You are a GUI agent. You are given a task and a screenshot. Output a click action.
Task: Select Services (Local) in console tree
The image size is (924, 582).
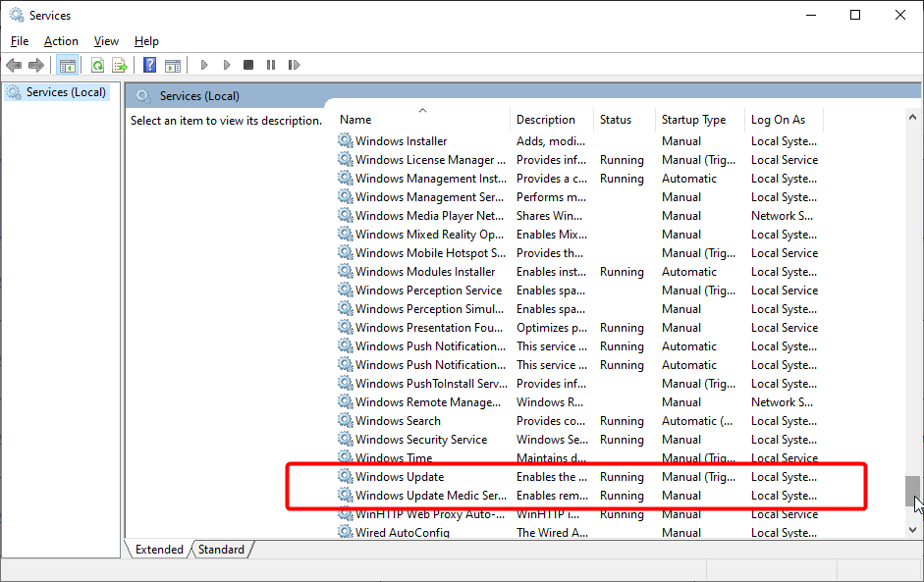point(57,92)
